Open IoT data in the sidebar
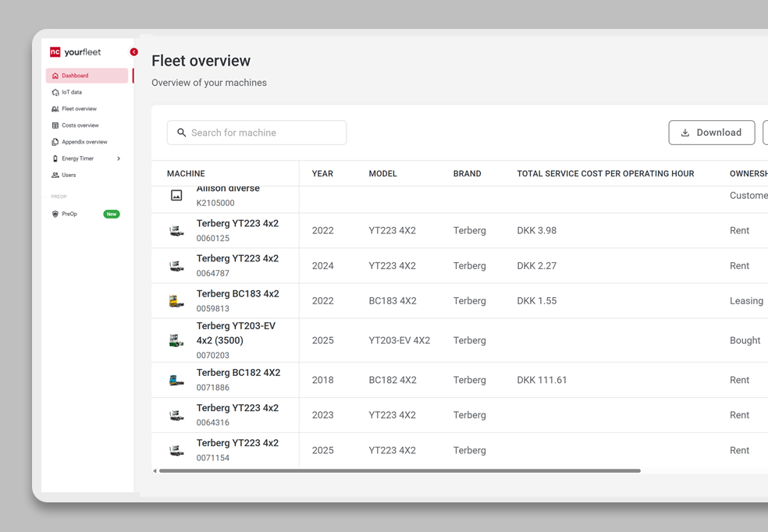Screen dimensions: 768x532 tap(72, 92)
